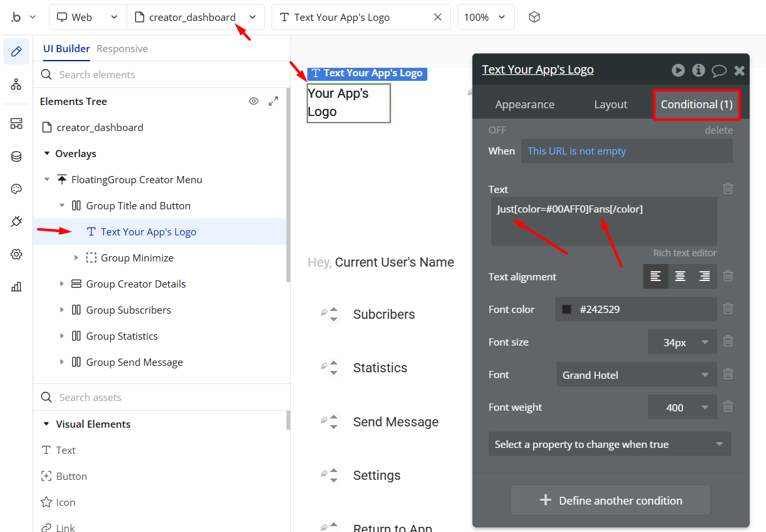
Task: Open Select a property to change dropdown
Action: [609, 445]
